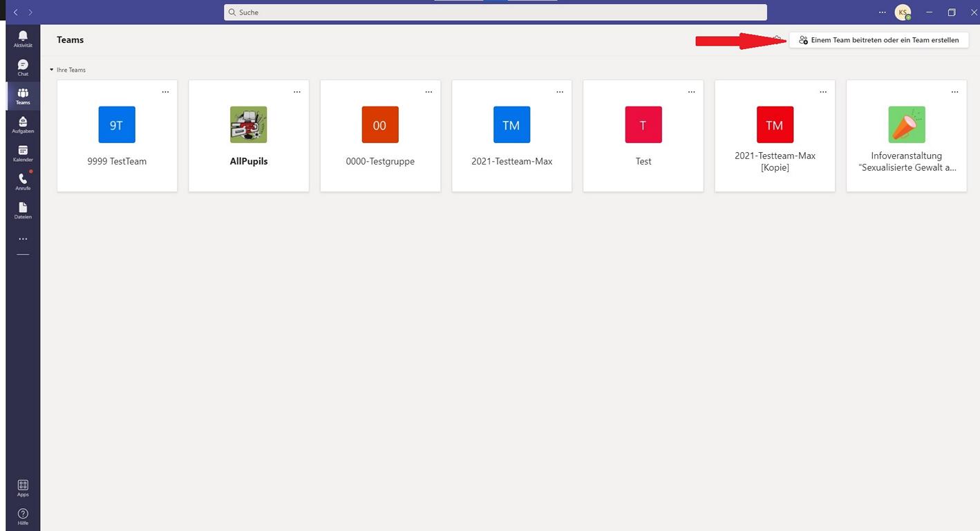Open the AllPupils team tile
The image size is (980, 531).
249,136
